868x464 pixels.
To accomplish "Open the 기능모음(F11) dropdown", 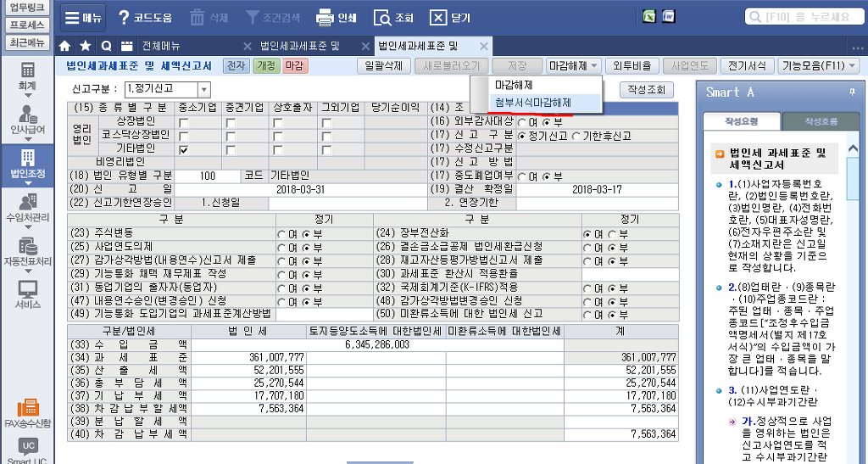I will point(819,65).
